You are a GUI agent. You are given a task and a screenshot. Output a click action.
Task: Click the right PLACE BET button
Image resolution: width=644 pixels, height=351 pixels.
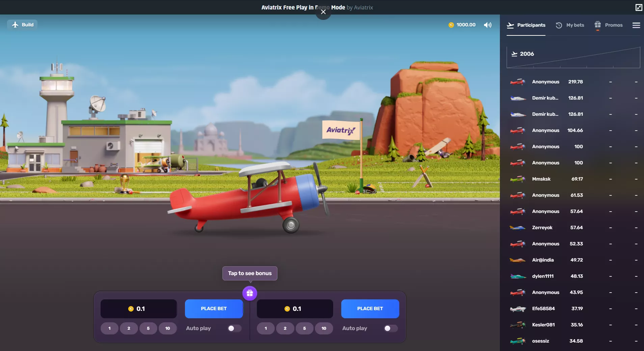tap(370, 308)
